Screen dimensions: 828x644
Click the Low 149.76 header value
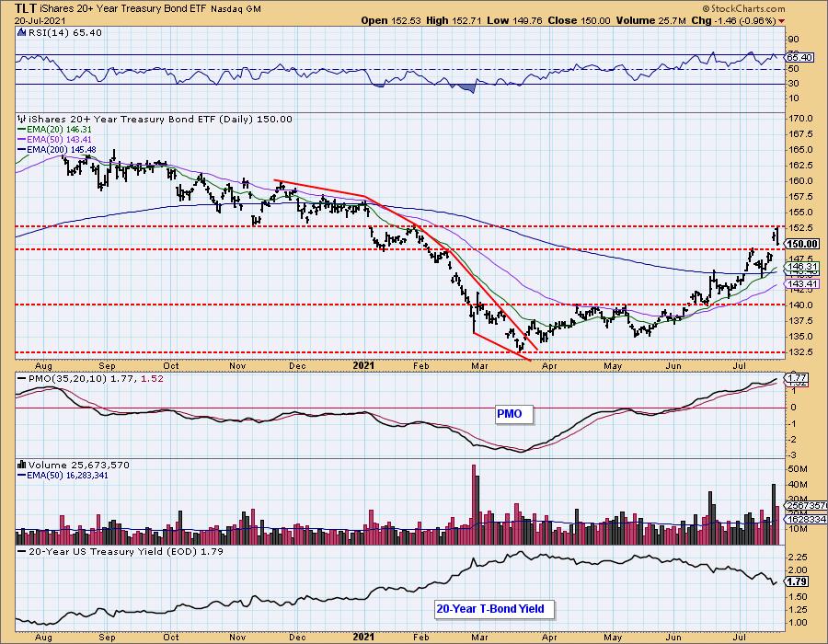point(515,20)
